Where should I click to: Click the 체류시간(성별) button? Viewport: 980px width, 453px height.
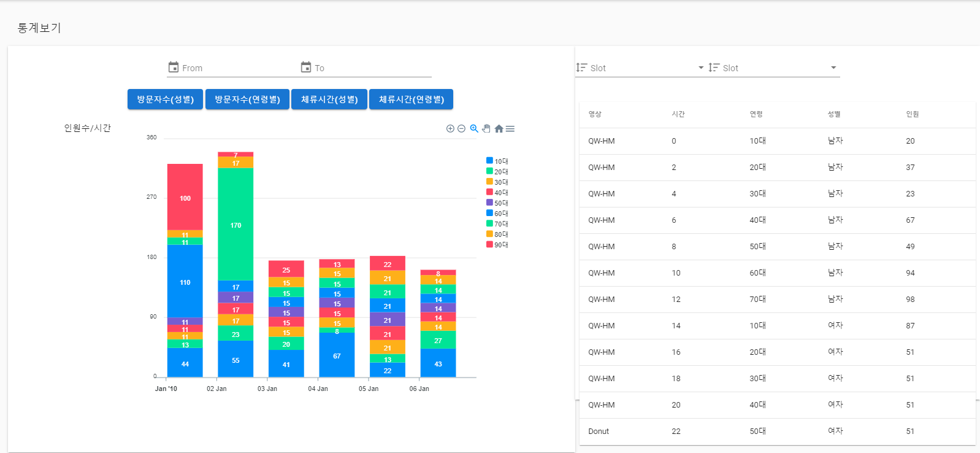coord(329,99)
